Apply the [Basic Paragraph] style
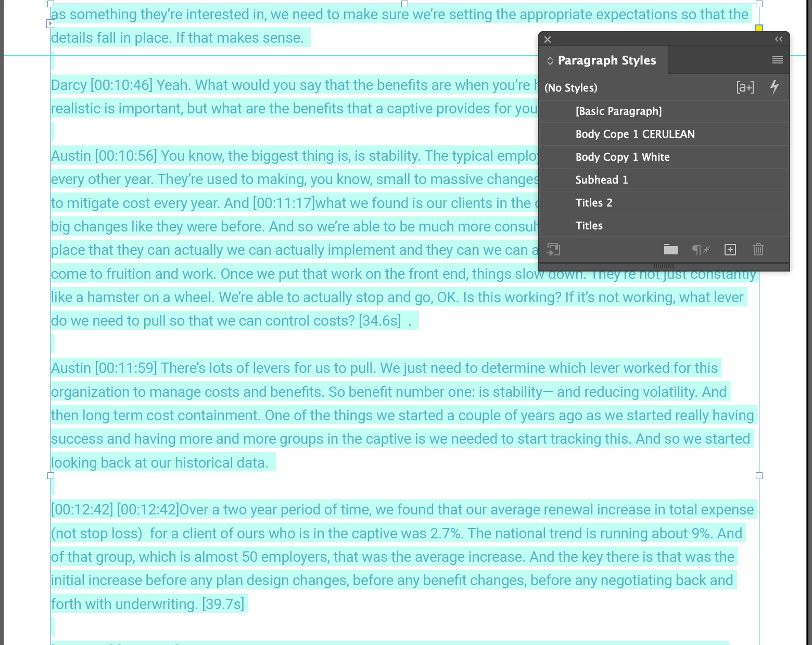Viewport: 812px width, 645px height. click(x=664, y=111)
